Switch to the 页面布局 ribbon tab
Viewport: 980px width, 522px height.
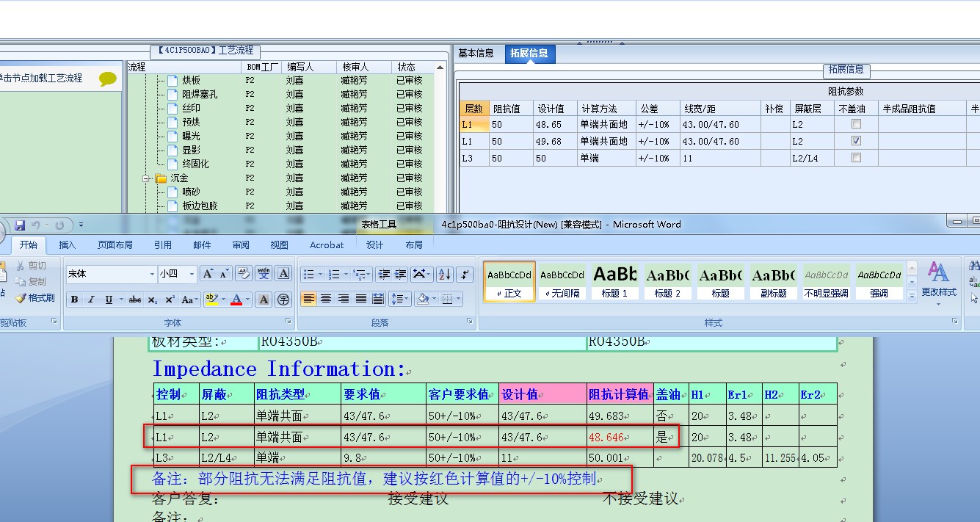click(115, 245)
